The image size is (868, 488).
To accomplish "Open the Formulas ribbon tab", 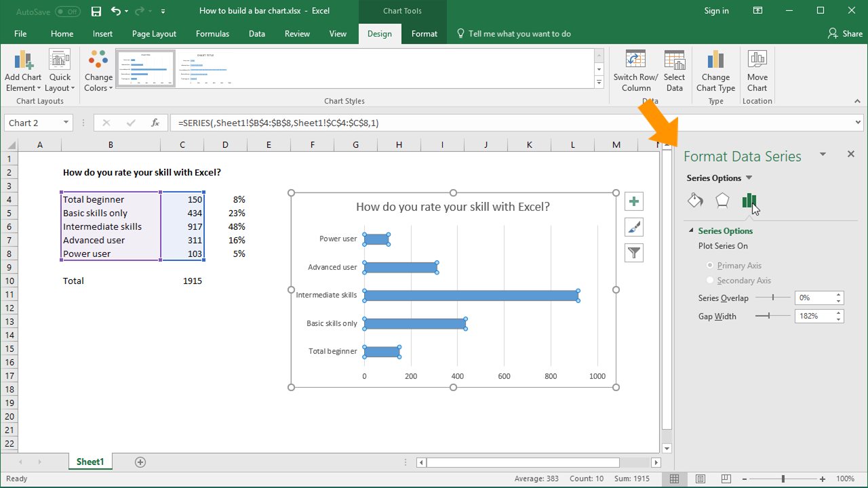I will pyautogui.click(x=212, y=33).
